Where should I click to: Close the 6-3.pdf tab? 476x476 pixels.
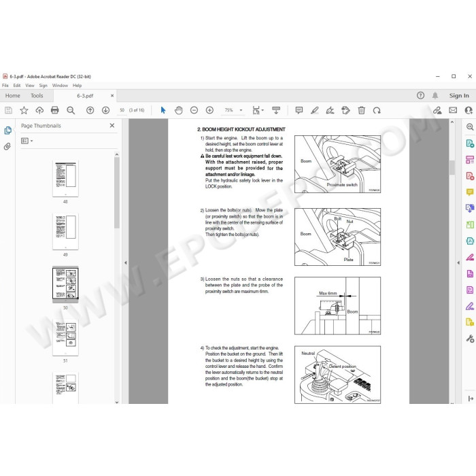(112, 96)
